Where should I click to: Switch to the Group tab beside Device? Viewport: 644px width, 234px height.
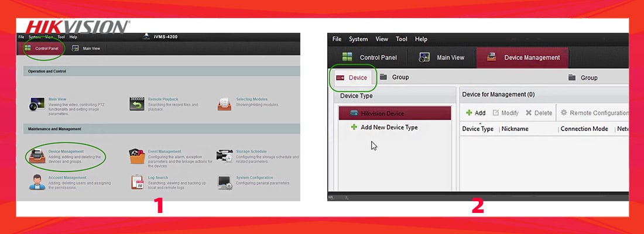pos(394,77)
